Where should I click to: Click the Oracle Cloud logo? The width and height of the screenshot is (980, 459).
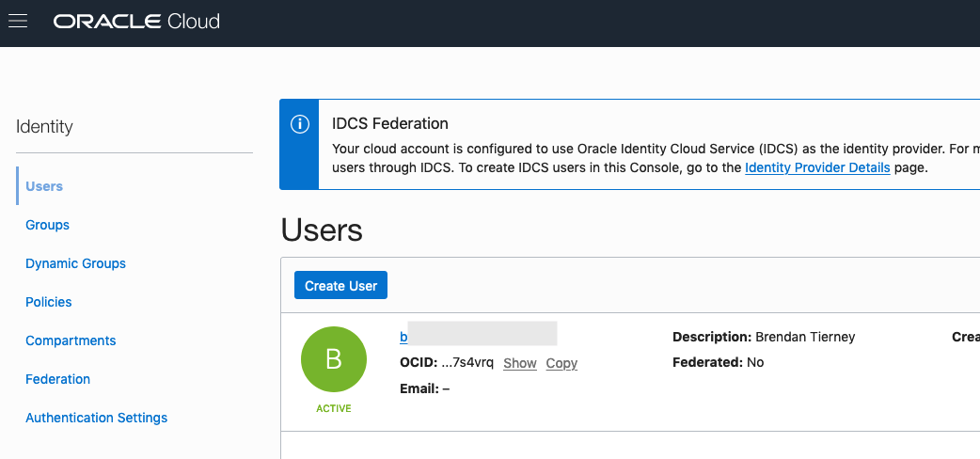click(136, 21)
